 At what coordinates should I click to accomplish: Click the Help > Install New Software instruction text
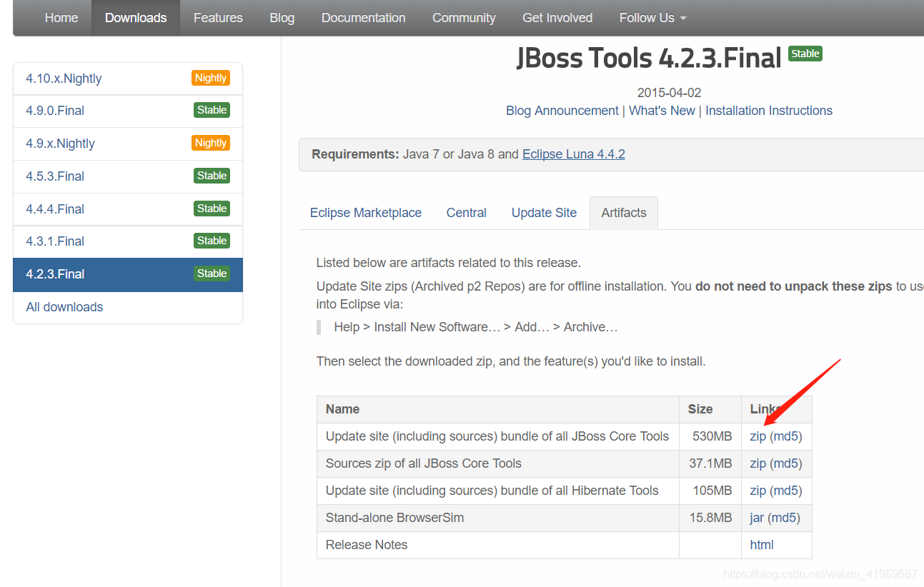(x=476, y=327)
